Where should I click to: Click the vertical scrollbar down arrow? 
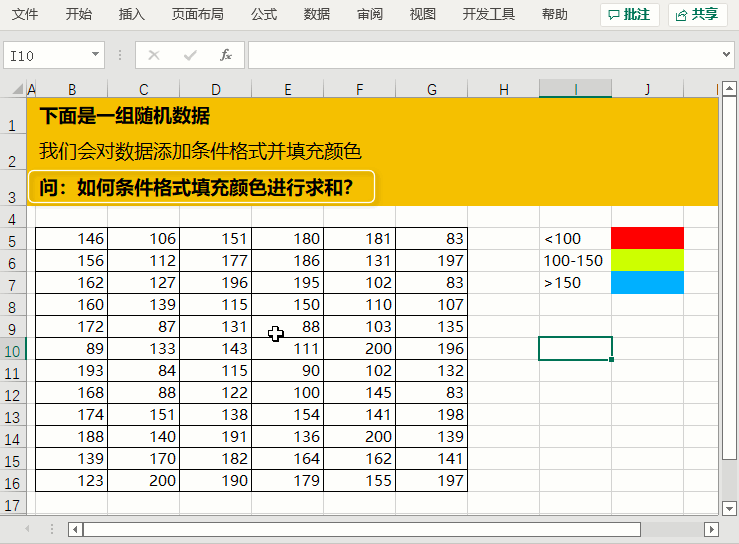pos(729,508)
